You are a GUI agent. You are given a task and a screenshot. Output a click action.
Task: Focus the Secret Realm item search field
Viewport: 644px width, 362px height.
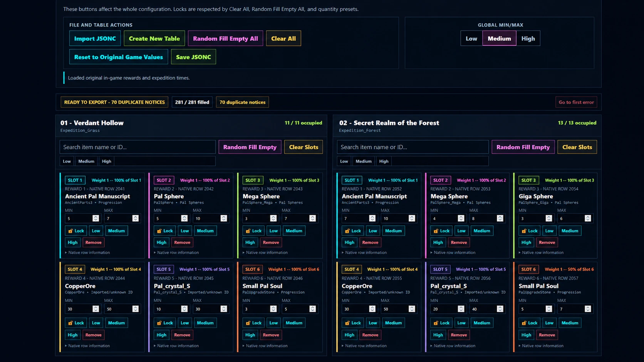(x=413, y=147)
